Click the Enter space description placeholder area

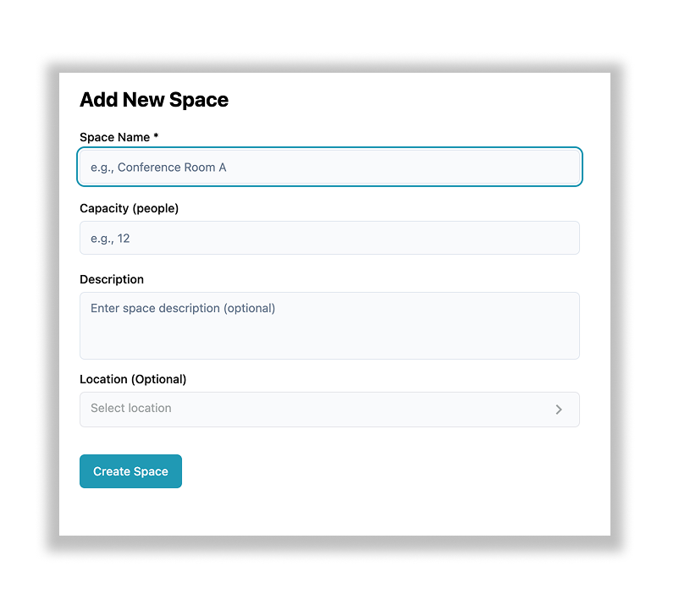click(182, 308)
